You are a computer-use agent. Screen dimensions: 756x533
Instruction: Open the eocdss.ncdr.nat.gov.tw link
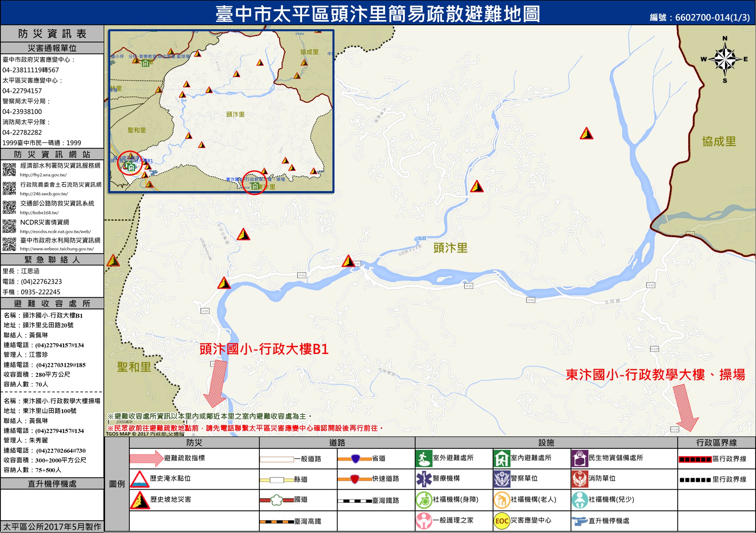(55, 231)
